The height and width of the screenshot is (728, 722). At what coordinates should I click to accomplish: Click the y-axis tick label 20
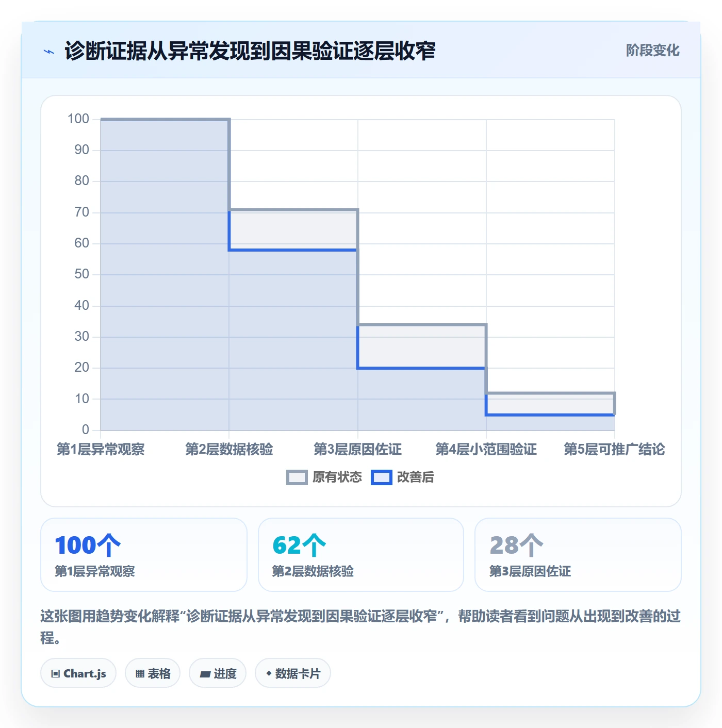pos(82,368)
